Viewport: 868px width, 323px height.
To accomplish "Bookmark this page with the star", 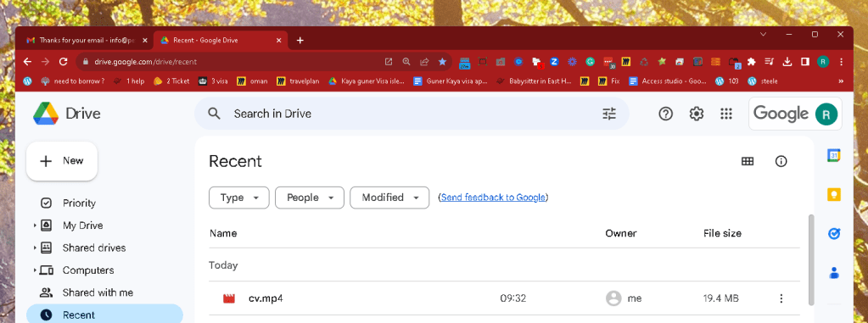I will [x=442, y=62].
